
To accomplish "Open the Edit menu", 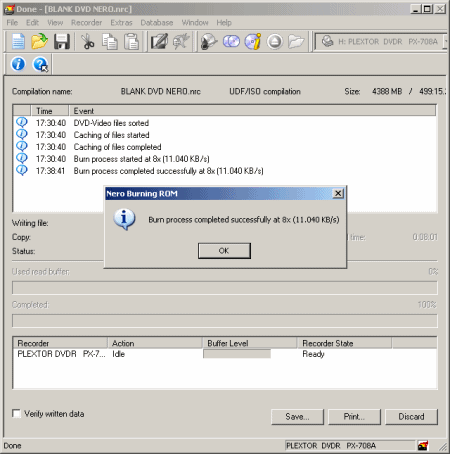I will pyautogui.click(x=32, y=23).
